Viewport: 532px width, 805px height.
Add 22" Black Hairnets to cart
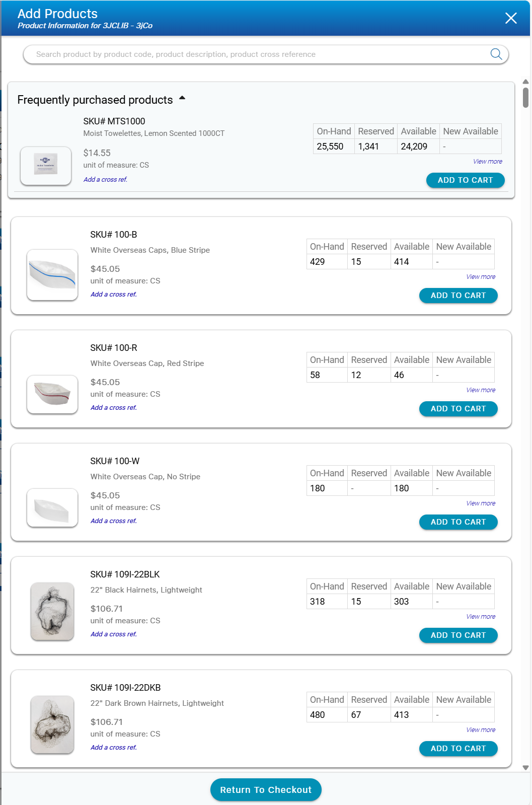458,635
